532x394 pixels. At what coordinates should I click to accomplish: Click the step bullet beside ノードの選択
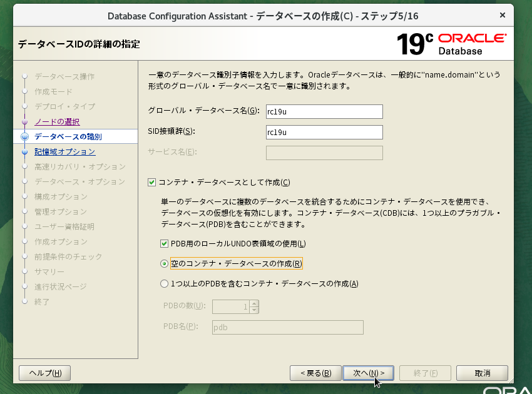25,122
